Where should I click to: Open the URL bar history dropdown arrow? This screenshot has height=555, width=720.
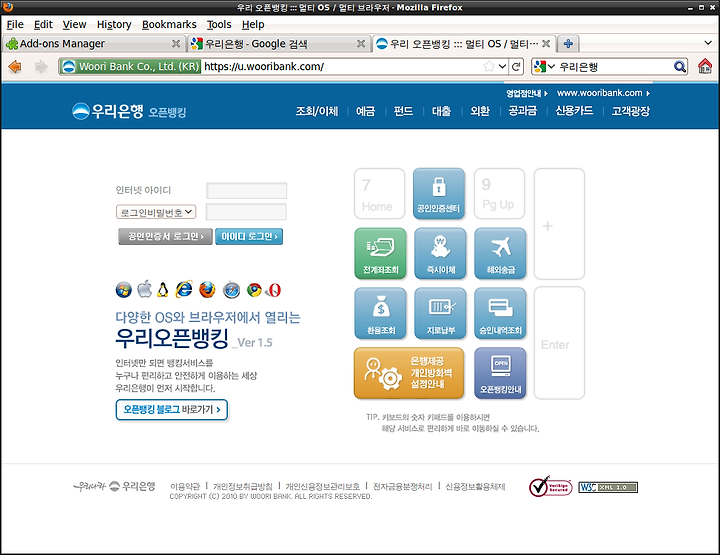(502, 67)
